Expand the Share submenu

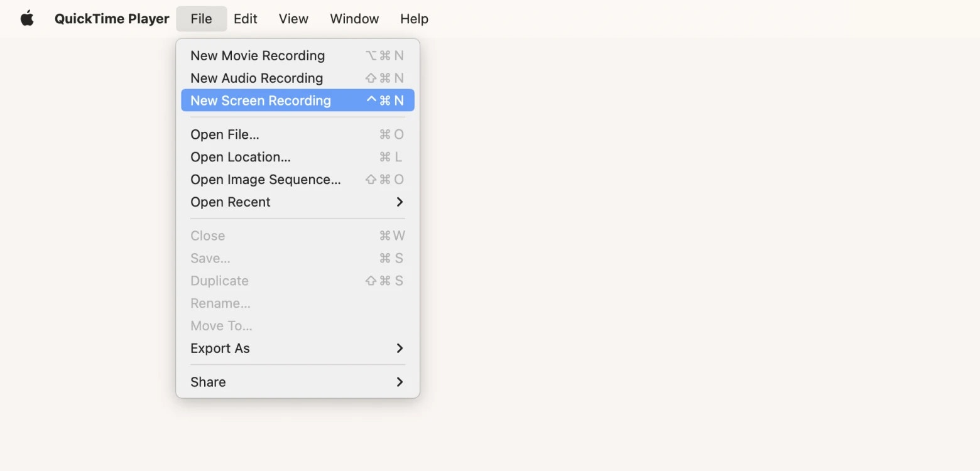pyautogui.click(x=298, y=382)
